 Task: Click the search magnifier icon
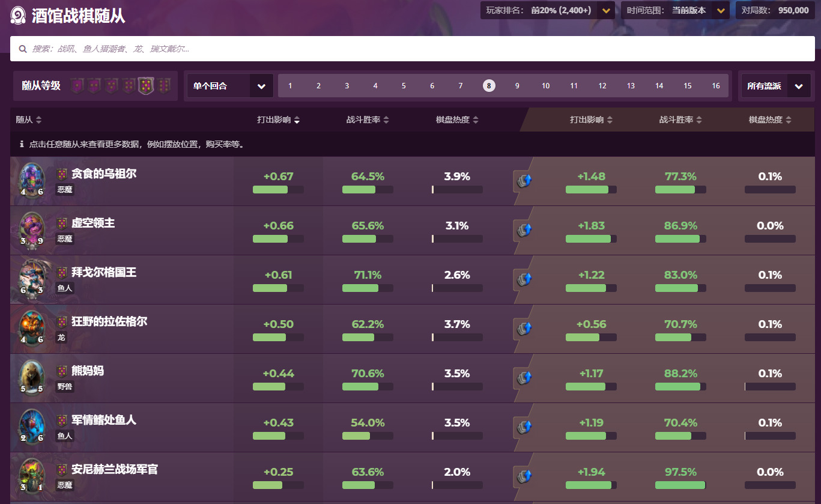point(23,49)
